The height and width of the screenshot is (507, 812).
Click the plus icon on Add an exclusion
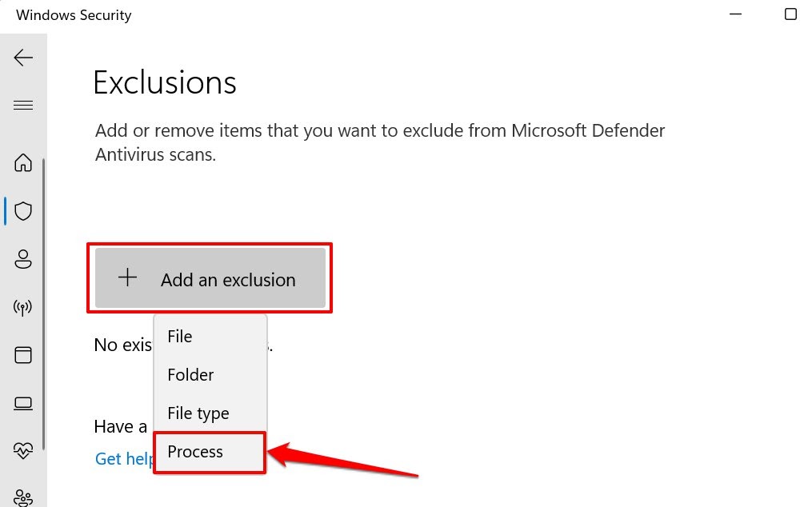[x=127, y=278]
